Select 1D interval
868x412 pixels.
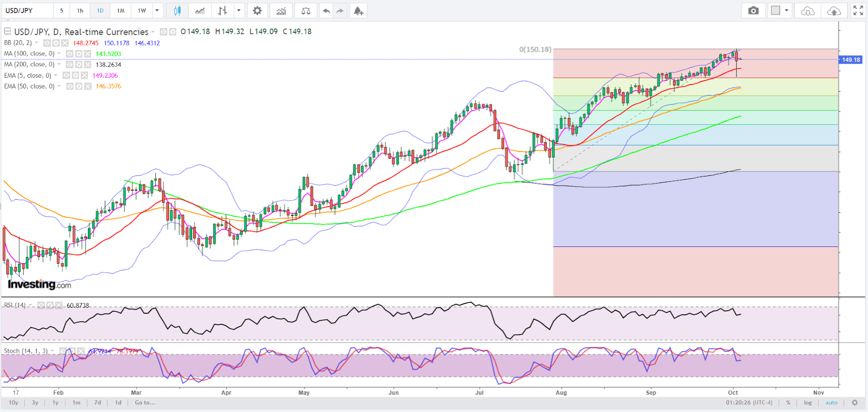(100, 10)
